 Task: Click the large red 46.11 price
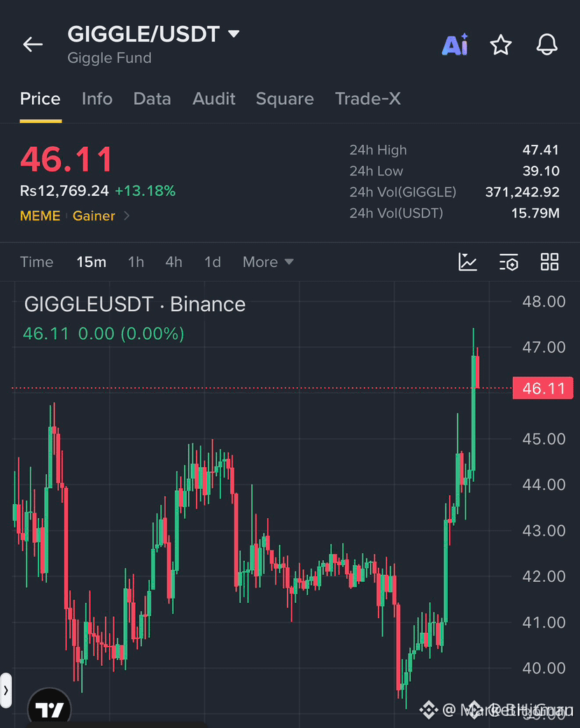[x=66, y=159]
